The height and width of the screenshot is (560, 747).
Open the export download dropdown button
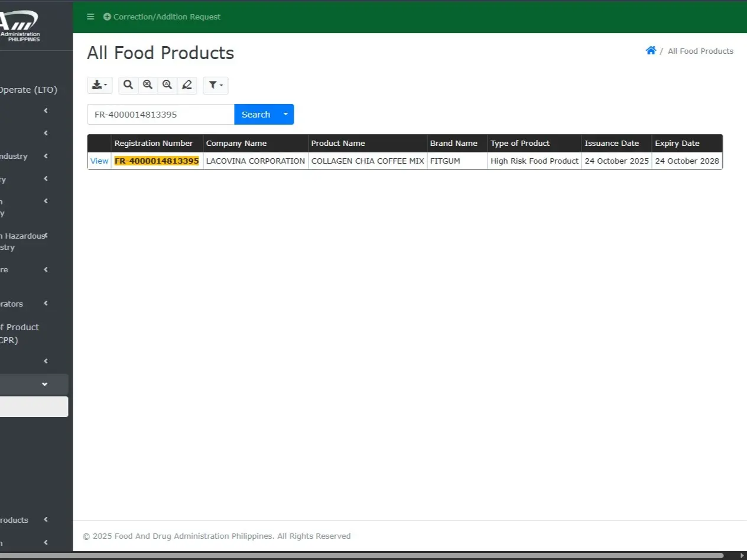tap(100, 85)
